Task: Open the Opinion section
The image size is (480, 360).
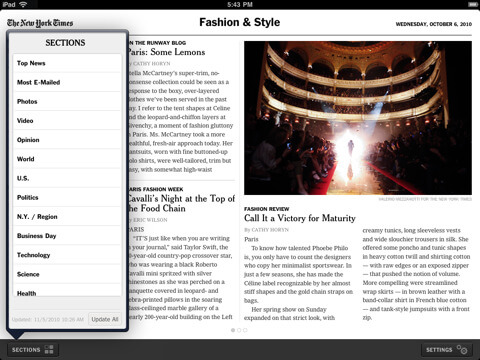Action: point(67,140)
